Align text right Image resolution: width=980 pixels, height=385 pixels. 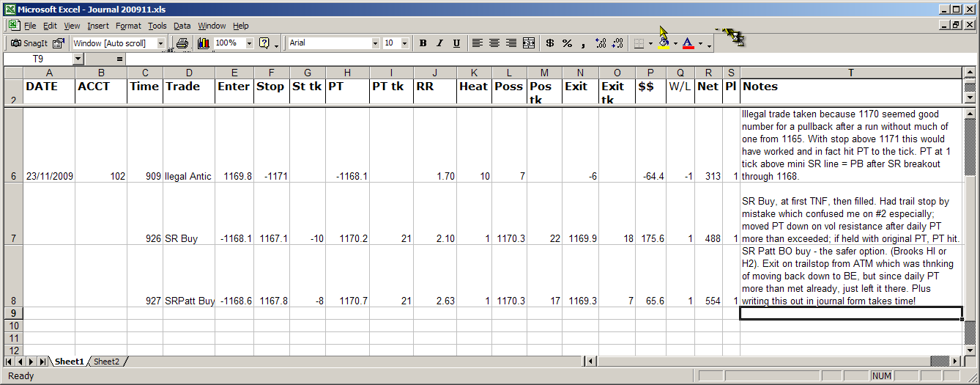click(x=511, y=43)
